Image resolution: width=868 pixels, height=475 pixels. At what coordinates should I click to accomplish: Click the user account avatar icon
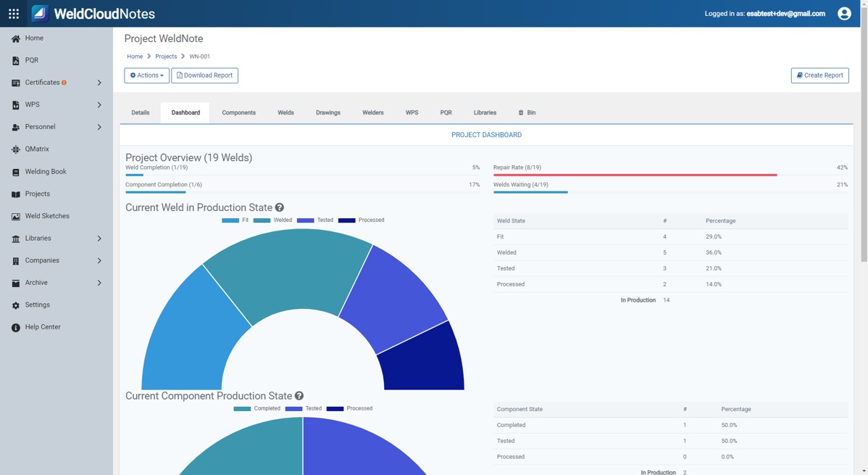pos(843,14)
